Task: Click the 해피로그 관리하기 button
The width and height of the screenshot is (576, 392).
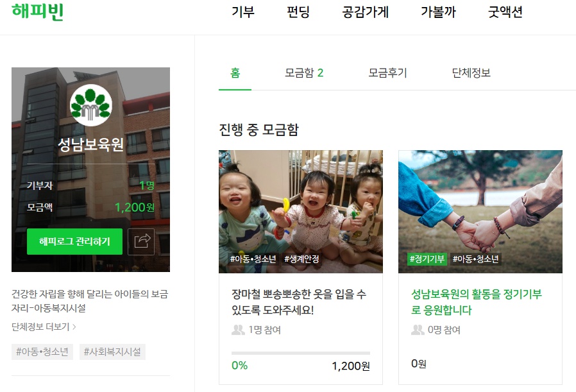Action: (74, 241)
